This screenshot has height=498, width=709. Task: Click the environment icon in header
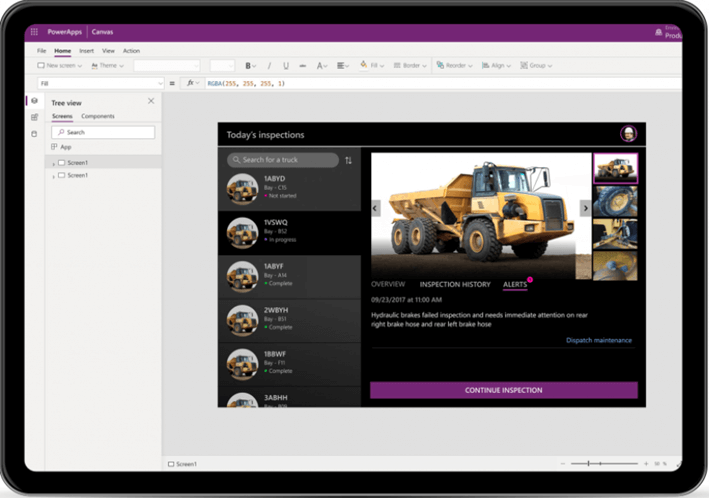pyautogui.click(x=658, y=32)
